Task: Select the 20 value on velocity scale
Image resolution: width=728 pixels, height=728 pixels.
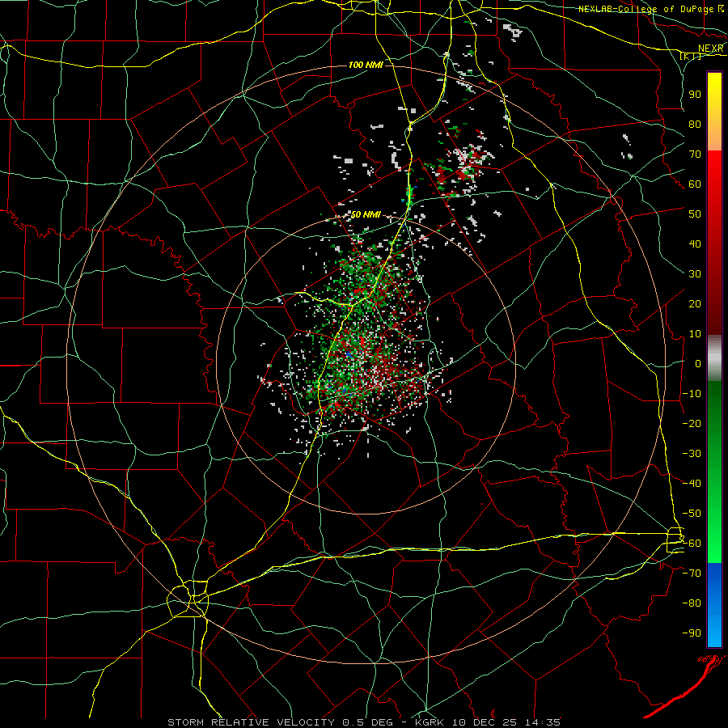Action: click(695, 304)
